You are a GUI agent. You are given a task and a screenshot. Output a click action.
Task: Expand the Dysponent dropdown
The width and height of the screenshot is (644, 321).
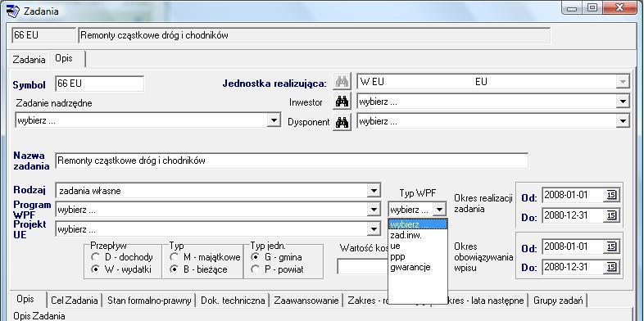click(623, 121)
